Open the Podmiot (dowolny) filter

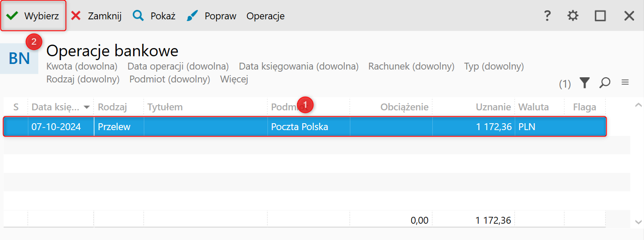pyautogui.click(x=170, y=79)
